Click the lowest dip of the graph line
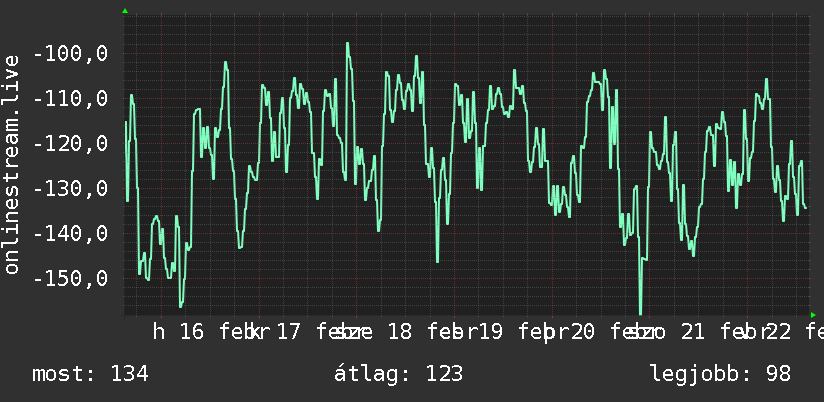 pyautogui.click(x=641, y=312)
